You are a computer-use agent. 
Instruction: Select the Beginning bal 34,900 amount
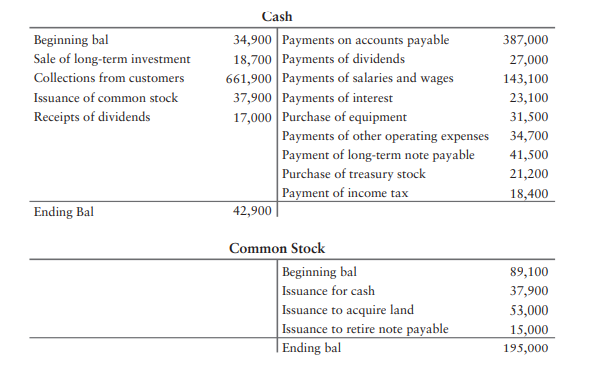[252, 40]
